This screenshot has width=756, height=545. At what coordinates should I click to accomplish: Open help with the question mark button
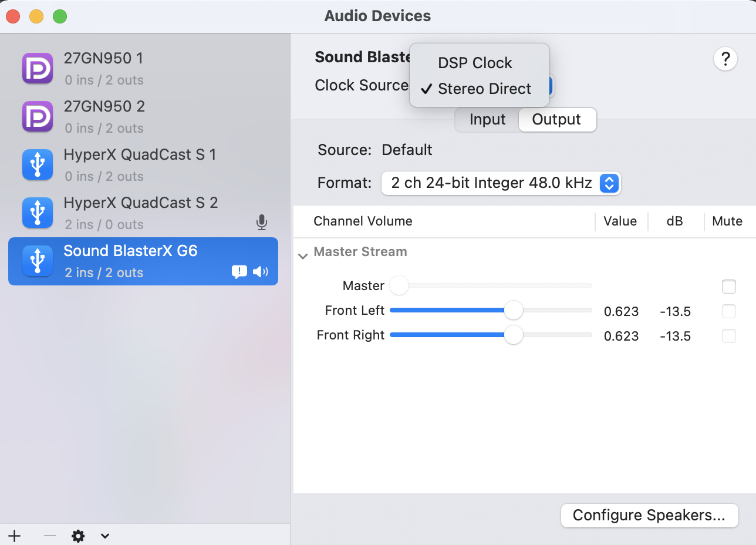coord(725,59)
